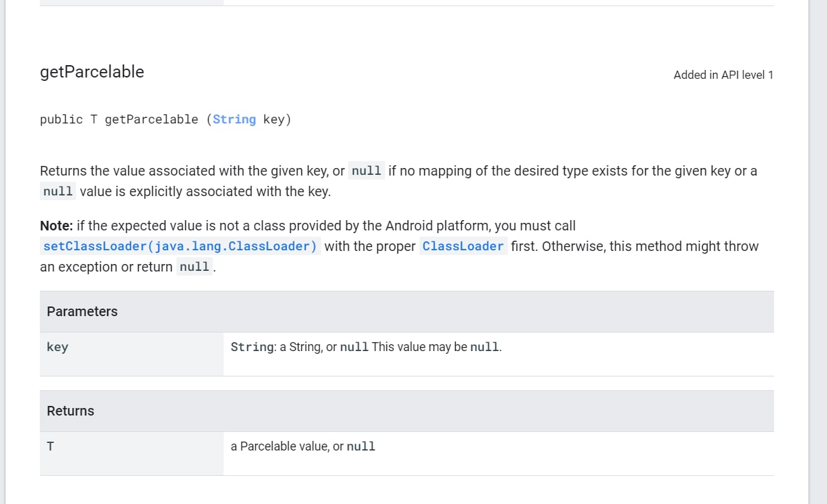Click "key)" in the method signature
The width and height of the screenshot is (827, 504).
pos(277,119)
